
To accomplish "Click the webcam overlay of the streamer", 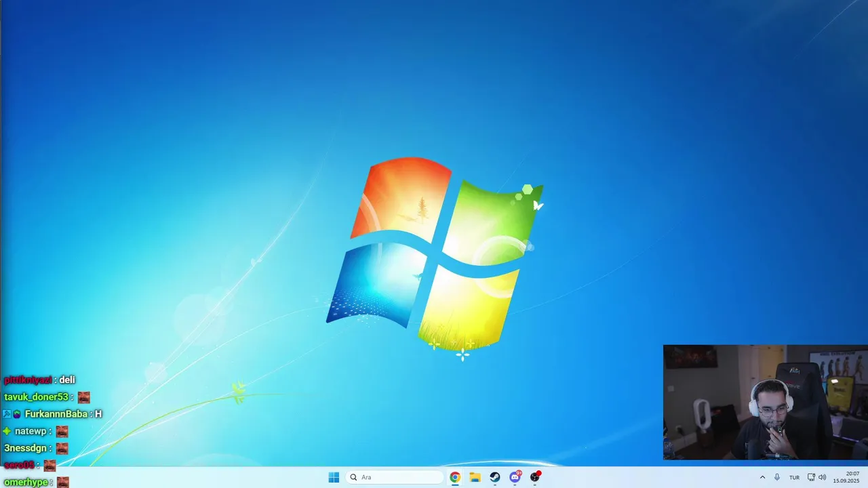I will pos(766,403).
